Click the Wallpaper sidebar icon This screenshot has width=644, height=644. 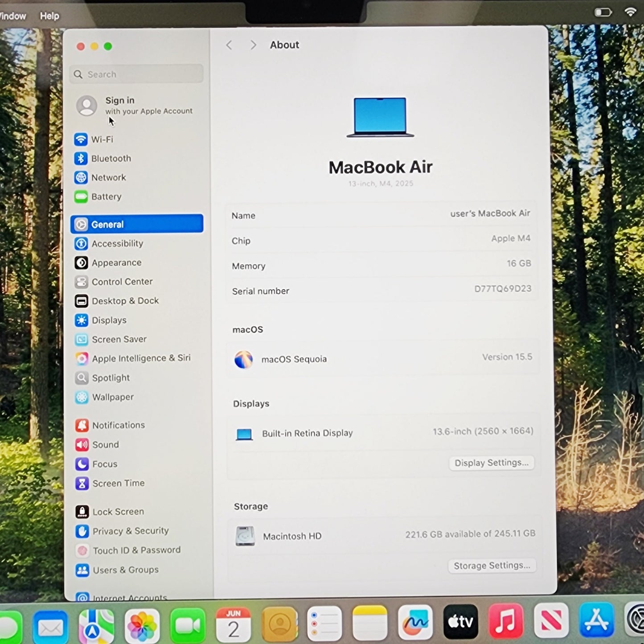click(82, 397)
